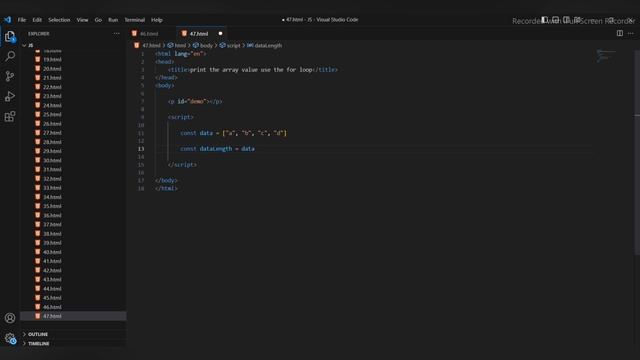Open the Edit menu

(37, 20)
